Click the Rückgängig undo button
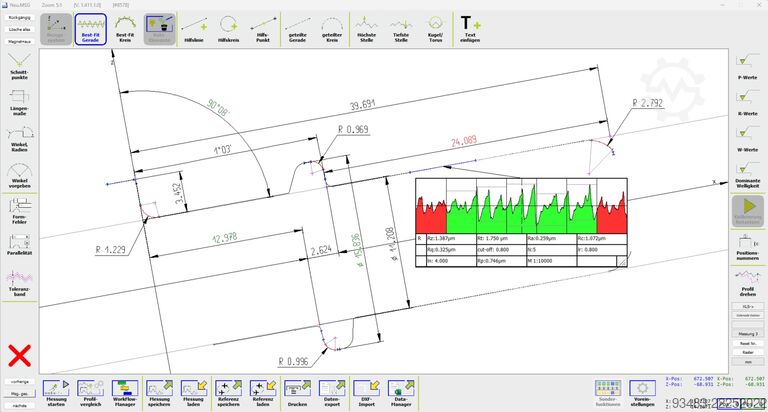 click(x=20, y=17)
